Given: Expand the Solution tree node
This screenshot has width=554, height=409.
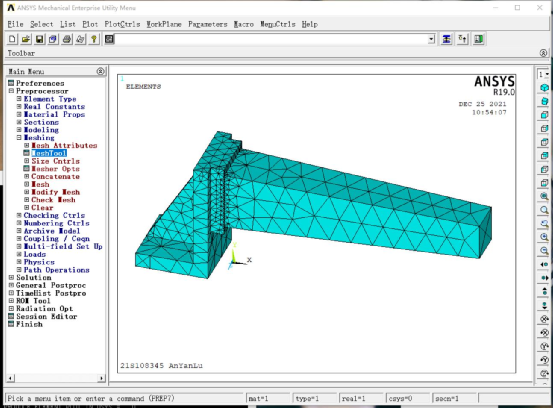Looking at the screenshot, I should [x=11, y=277].
